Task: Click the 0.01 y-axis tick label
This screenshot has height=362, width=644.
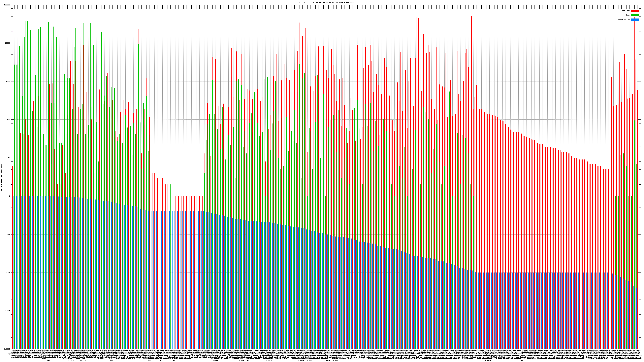Action: coord(8,273)
